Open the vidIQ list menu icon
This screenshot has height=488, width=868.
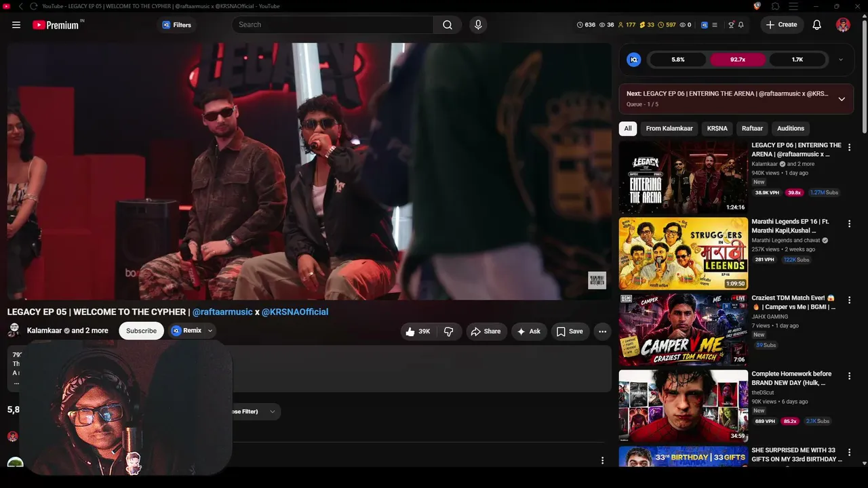coord(715,25)
